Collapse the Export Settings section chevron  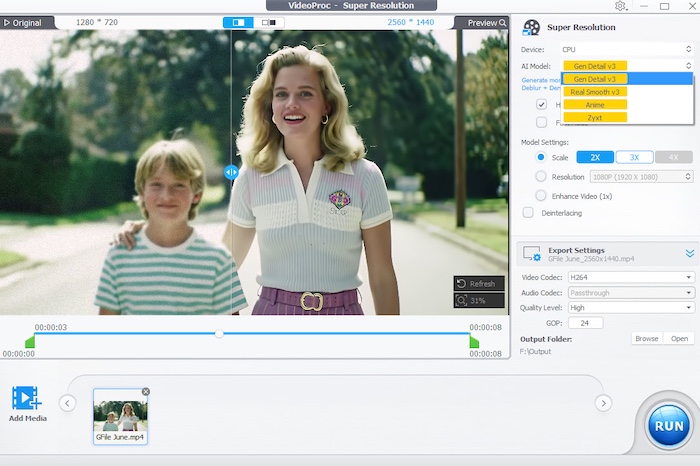click(x=689, y=254)
